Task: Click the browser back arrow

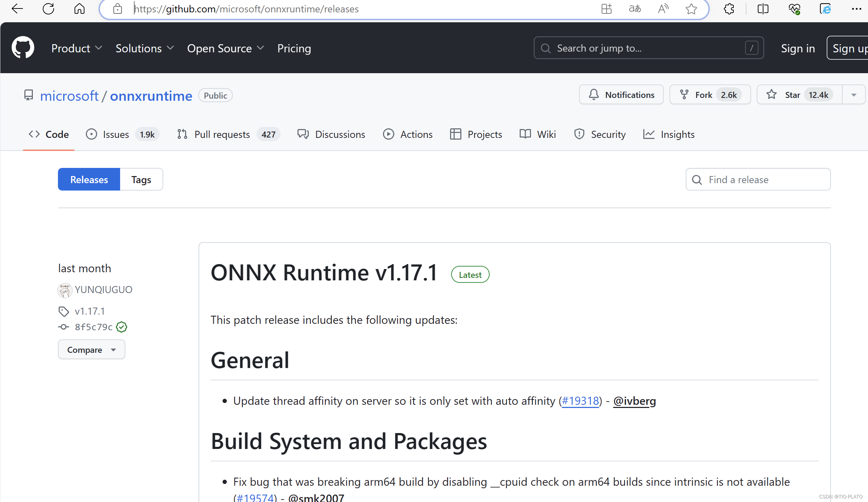Action: pos(17,9)
